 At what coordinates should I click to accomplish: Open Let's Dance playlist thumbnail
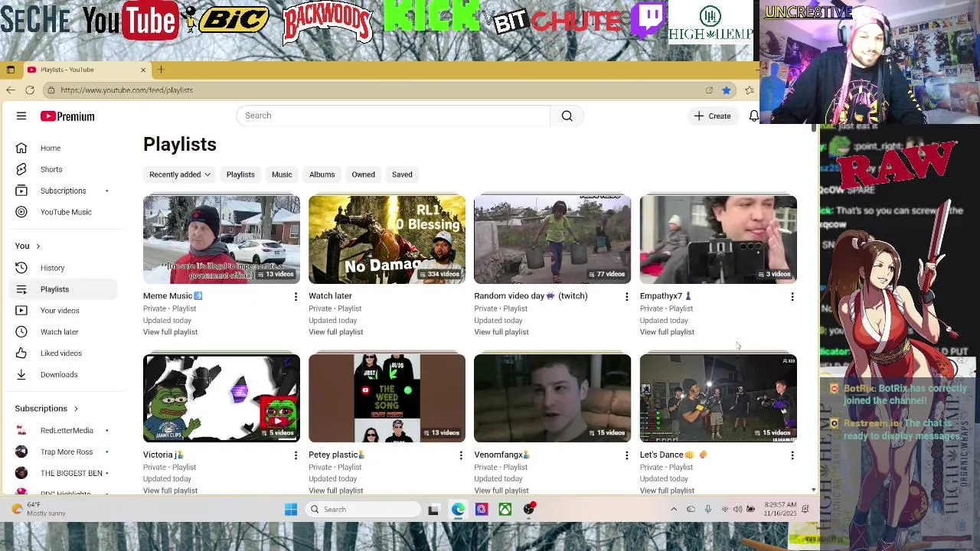(718, 398)
